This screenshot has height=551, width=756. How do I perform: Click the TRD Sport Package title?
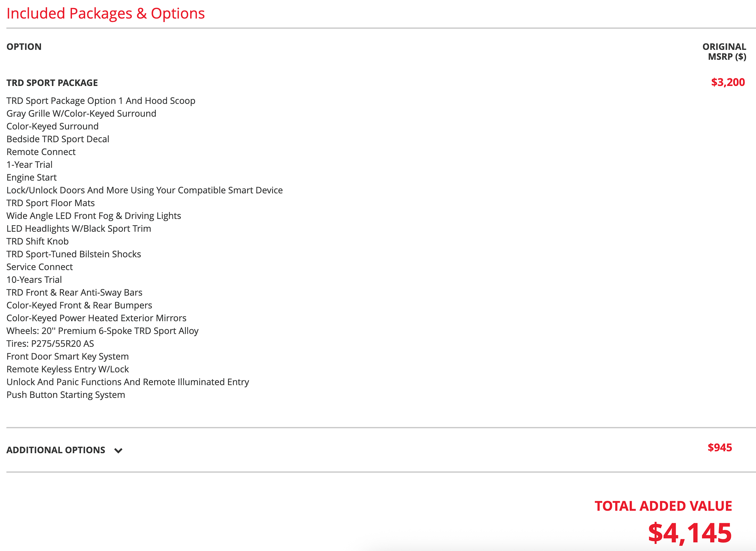click(52, 83)
